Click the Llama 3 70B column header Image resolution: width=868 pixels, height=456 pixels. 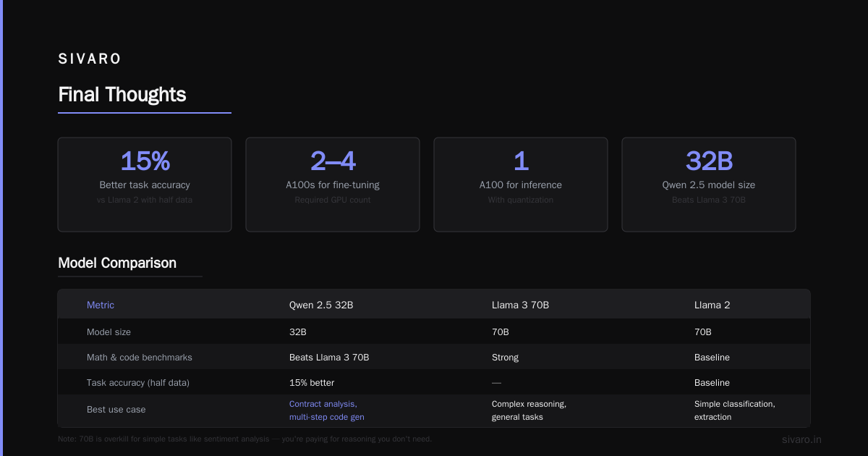[x=520, y=305]
